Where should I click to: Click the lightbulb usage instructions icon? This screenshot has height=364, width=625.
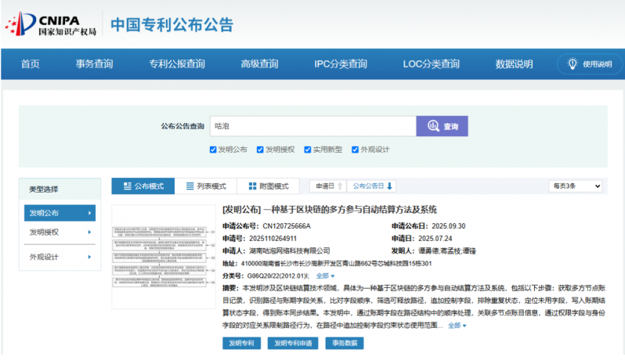pos(572,64)
